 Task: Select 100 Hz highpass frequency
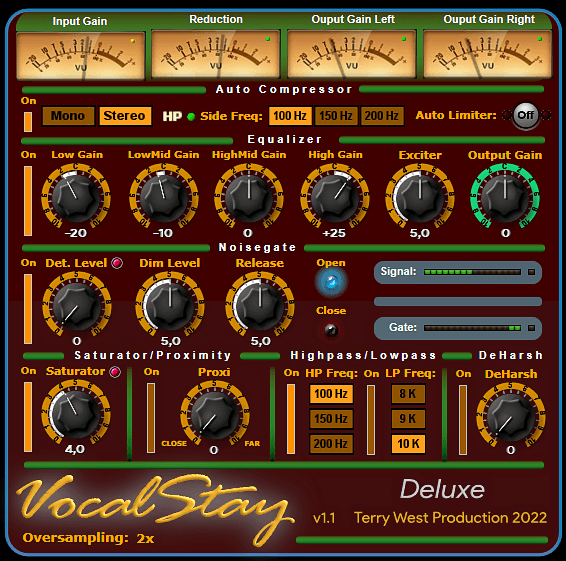(x=331, y=393)
